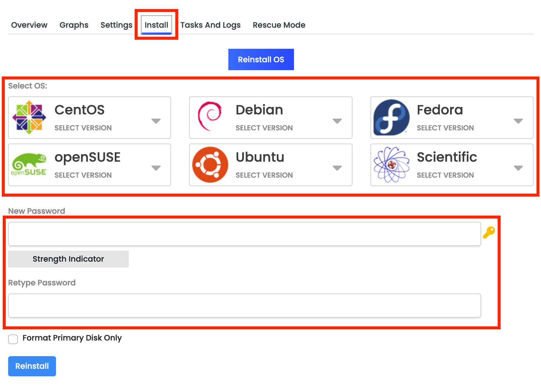Click the CentOS logo icon
The height and width of the screenshot is (392, 541).
coord(29,117)
